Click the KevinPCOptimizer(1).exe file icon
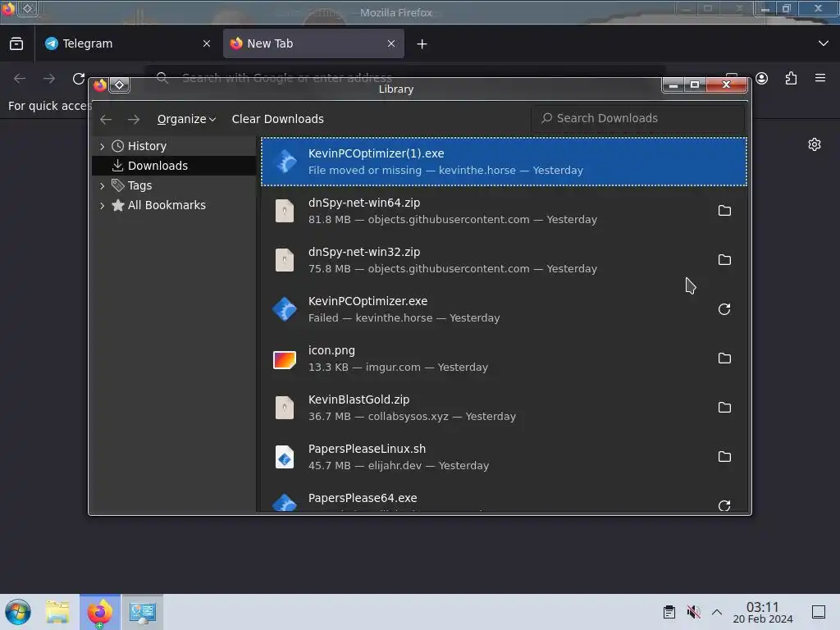 pyautogui.click(x=285, y=162)
